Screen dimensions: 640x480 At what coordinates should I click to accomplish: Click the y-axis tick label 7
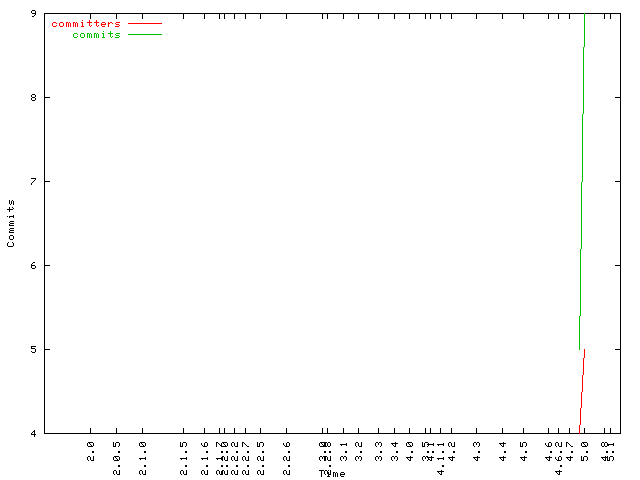(34, 181)
